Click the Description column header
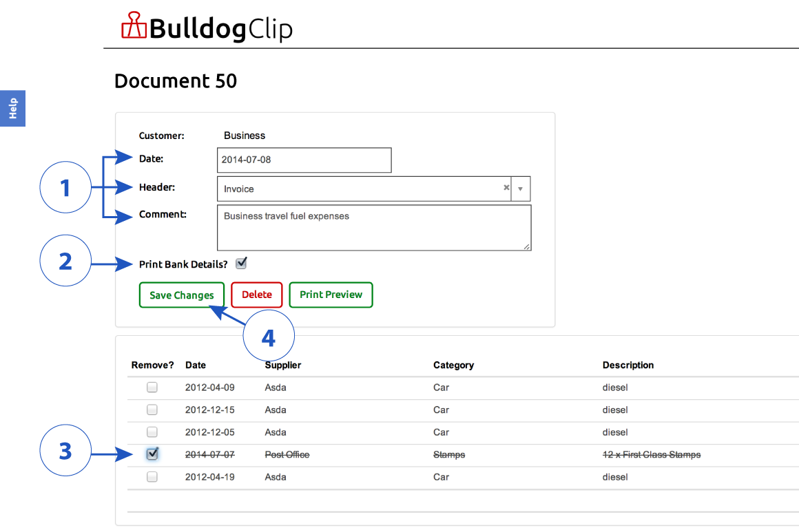This screenshot has width=799, height=532. click(627, 365)
